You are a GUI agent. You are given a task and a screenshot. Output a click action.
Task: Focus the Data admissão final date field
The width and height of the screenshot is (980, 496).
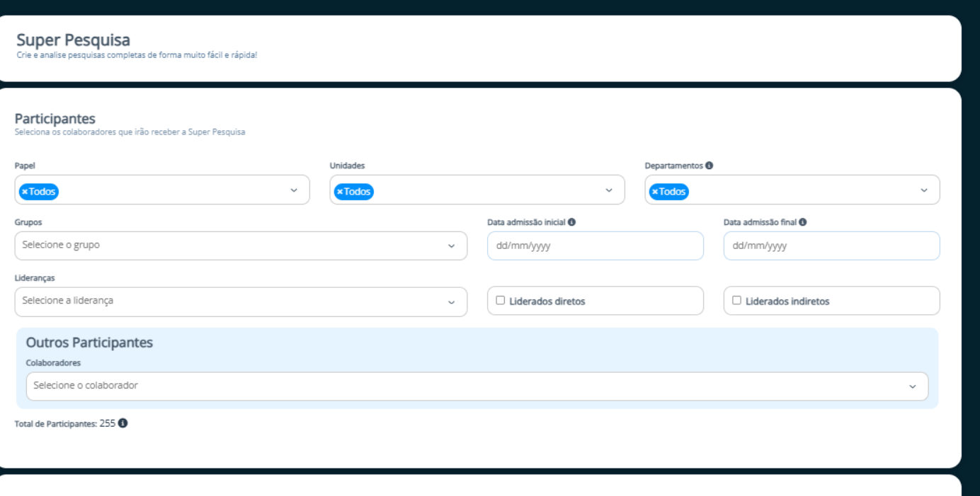(832, 246)
